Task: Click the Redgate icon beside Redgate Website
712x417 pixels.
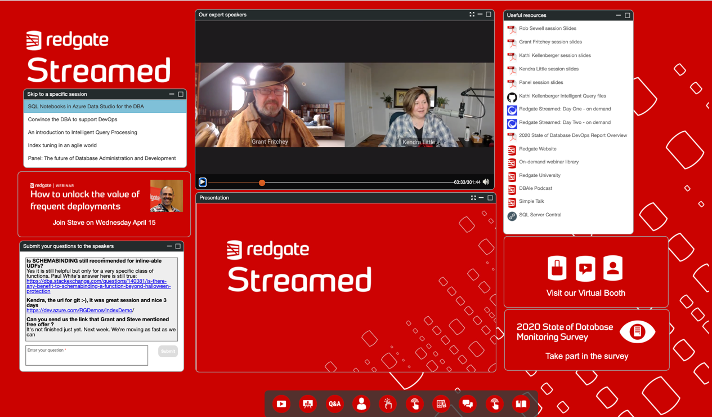Action: (512, 150)
